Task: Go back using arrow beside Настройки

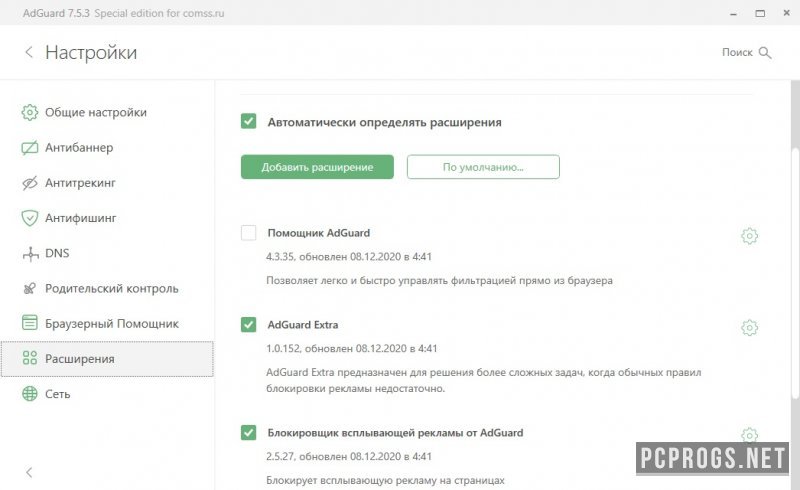Action: (29, 52)
